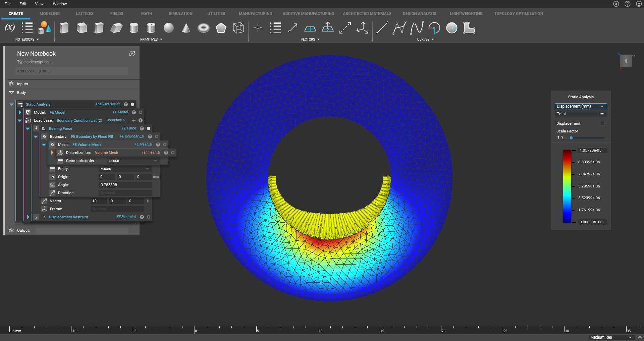This screenshot has height=341, width=644.
Task: Click the Vector arrow icon
Action: (x=293, y=28)
